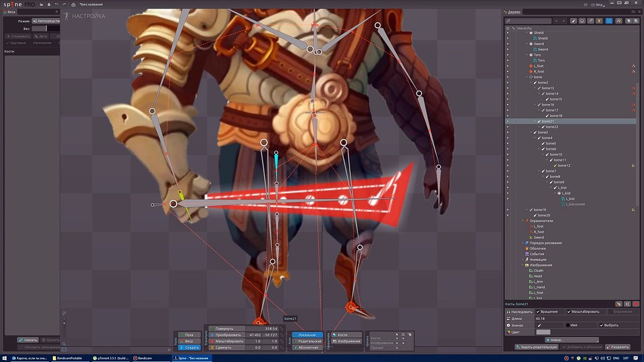Click the Spine logo menu
The width and height of the screenshot is (644, 362).
(x=19, y=4)
